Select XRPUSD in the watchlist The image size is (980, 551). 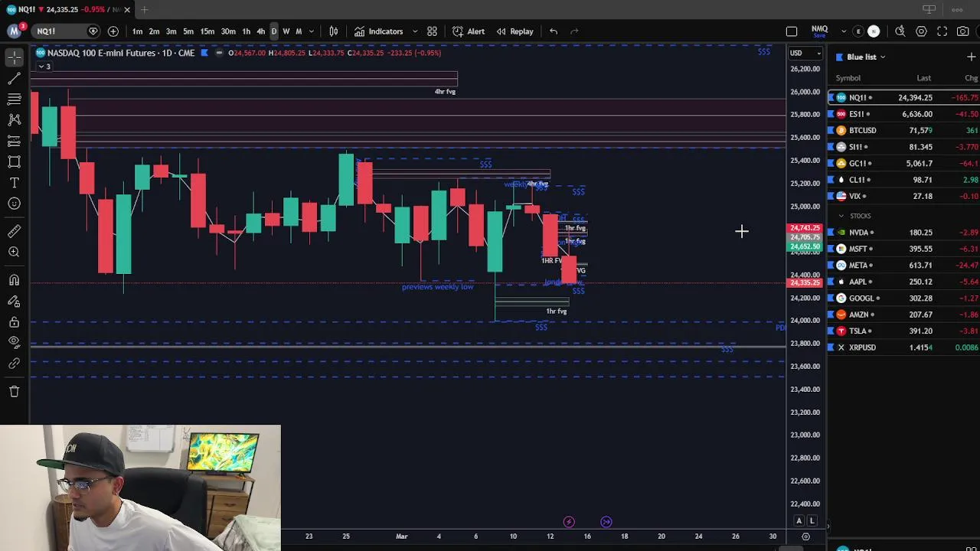pos(904,347)
